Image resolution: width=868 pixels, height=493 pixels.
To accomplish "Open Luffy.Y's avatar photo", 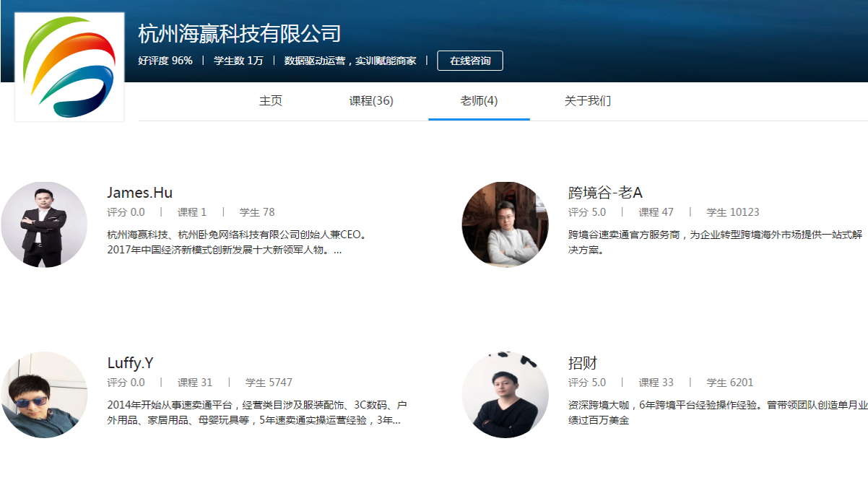I will tap(44, 395).
